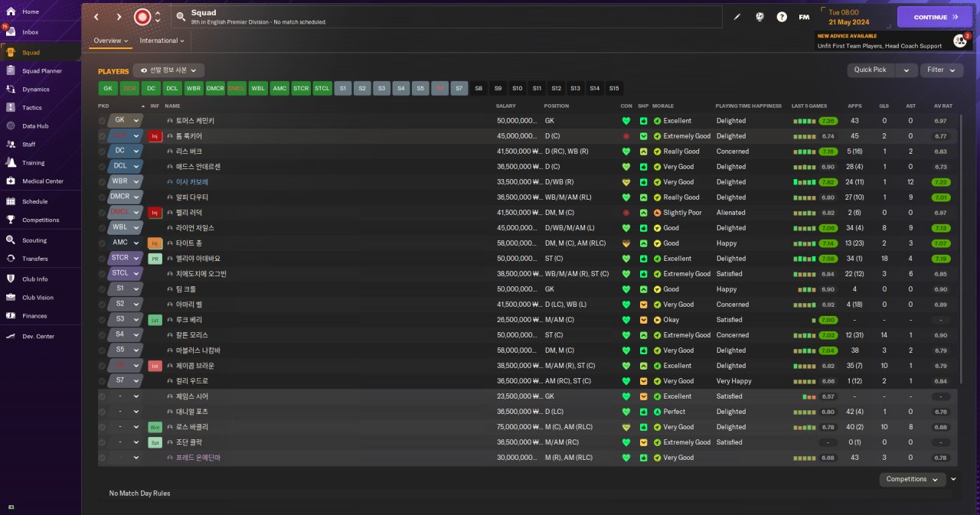Open the Tactics screen in sidebar

[31, 108]
